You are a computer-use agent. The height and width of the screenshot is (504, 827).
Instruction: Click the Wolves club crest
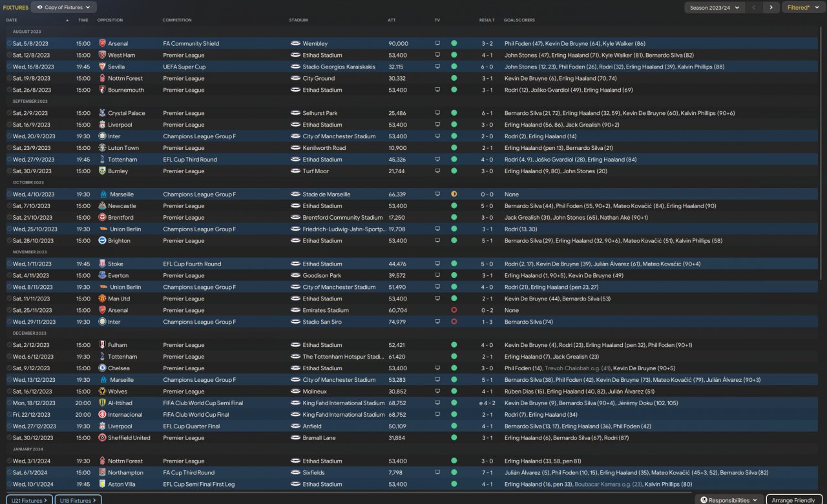pyautogui.click(x=102, y=392)
